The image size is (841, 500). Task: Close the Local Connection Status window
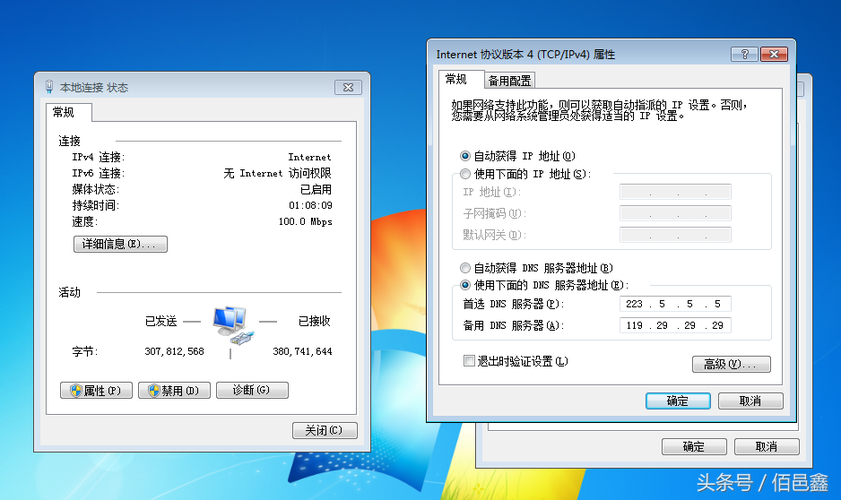pyautogui.click(x=348, y=87)
